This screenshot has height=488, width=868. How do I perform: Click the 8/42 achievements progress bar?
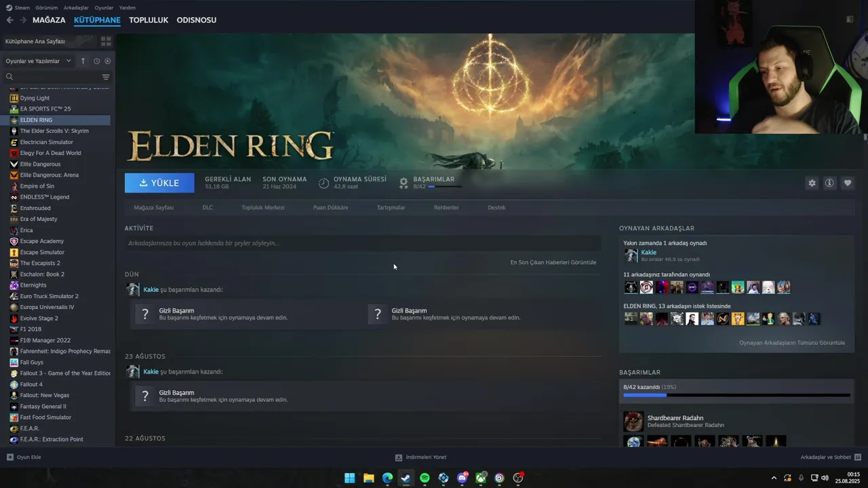tap(445, 186)
